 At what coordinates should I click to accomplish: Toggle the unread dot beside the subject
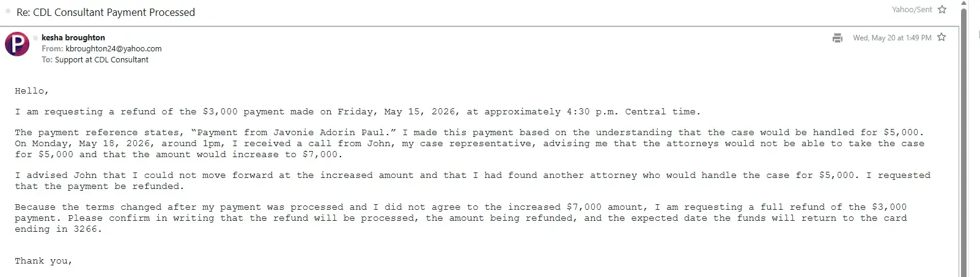pyautogui.click(x=8, y=12)
